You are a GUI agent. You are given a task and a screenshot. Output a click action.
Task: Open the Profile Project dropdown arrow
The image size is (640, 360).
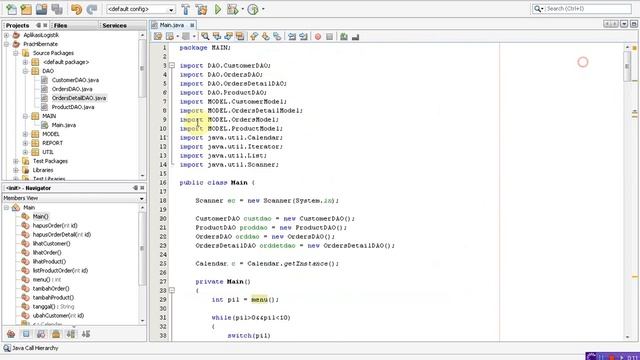point(263,9)
